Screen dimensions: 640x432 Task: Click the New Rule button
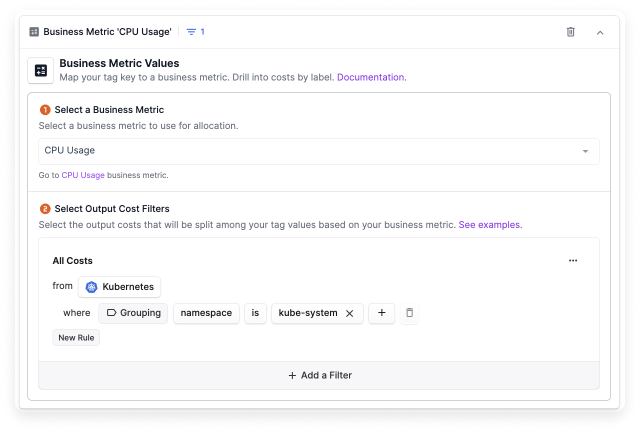point(76,338)
